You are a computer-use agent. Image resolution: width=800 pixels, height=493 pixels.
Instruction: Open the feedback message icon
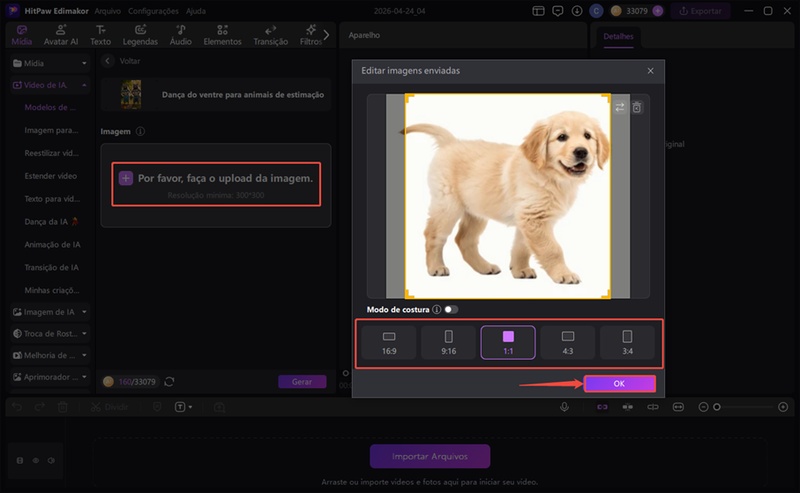558,11
